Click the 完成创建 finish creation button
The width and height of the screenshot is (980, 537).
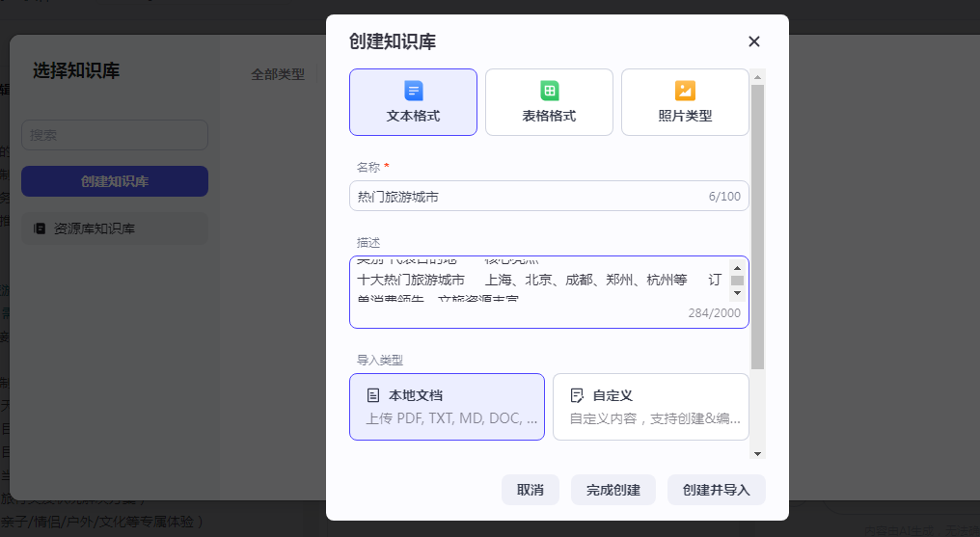click(613, 490)
